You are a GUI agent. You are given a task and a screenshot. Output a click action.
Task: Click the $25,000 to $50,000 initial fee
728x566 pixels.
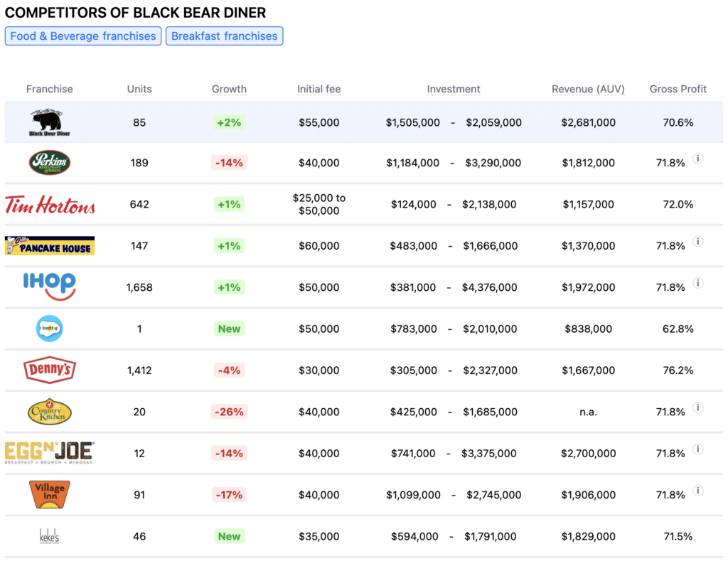tap(319, 204)
